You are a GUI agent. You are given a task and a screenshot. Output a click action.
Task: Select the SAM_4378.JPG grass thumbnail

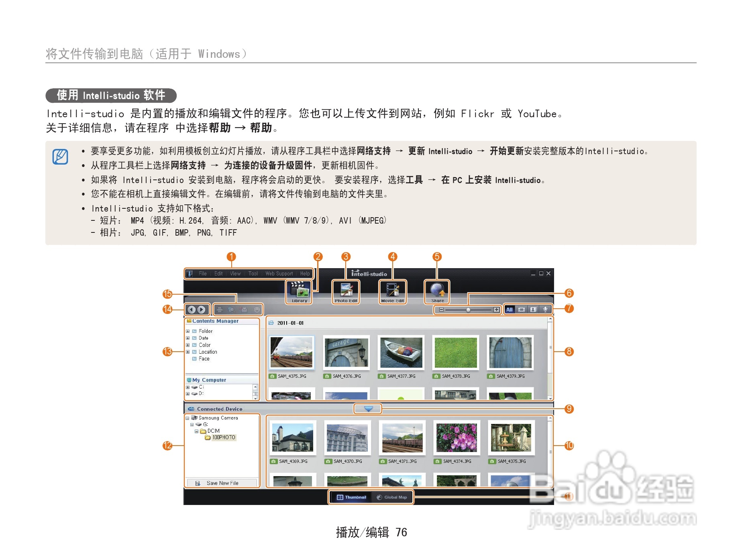455,352
